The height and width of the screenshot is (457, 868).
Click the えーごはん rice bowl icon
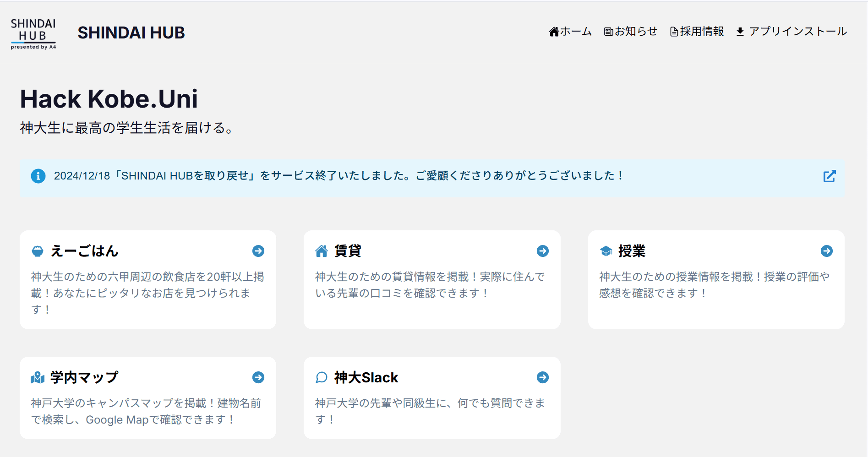click(38, 251)
